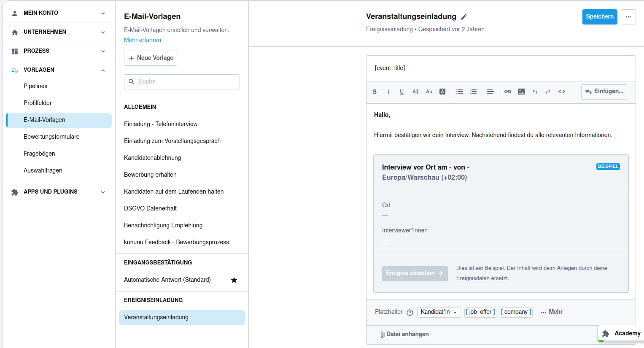This screenshot has height=348, width=644.
Task: Change text alignment via the align icon
Action: tap(490, 92)
